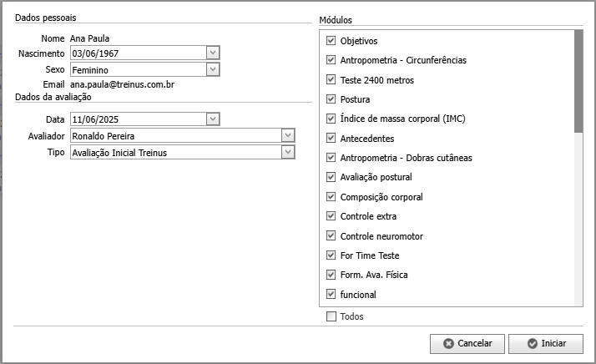This screenshot has width=596, height=364.
Task: Expand the Avaliador combo box
Action: pyautogui.click(x=288, y=135)
